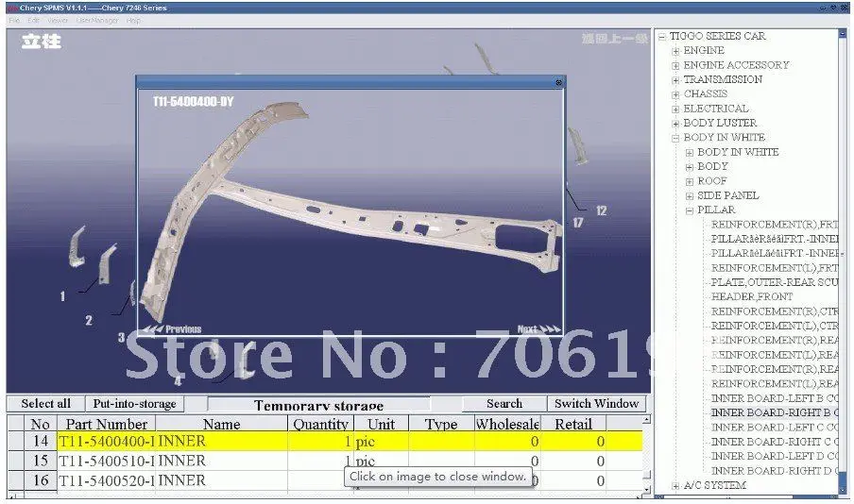Expand the ROOF tree node
Screen dimensions: 854x504
[x=690, y=182]
